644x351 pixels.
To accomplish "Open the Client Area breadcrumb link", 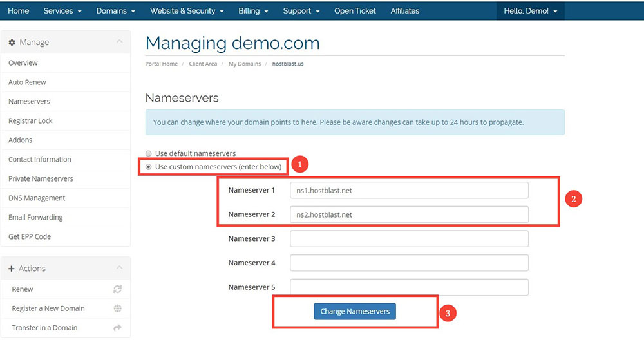I will pos(203,64).
